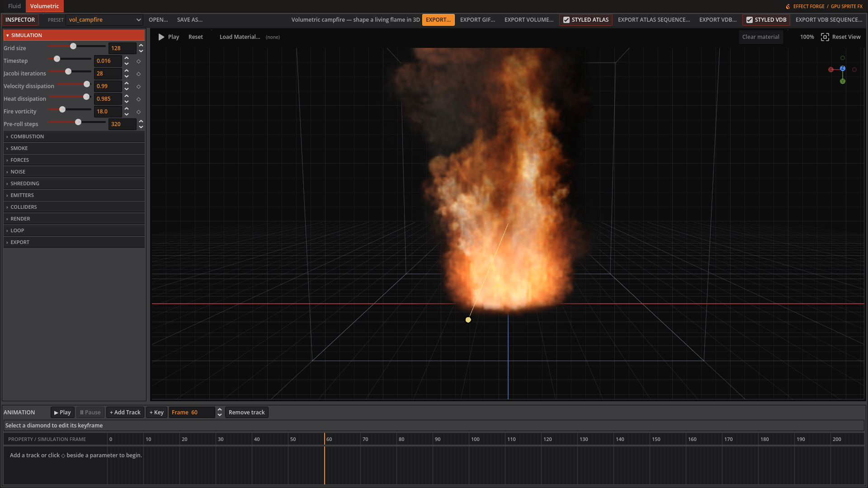Decrement the Frame value with the down arrow
This screenshot has width=868, height=488.
pos(220,415)
